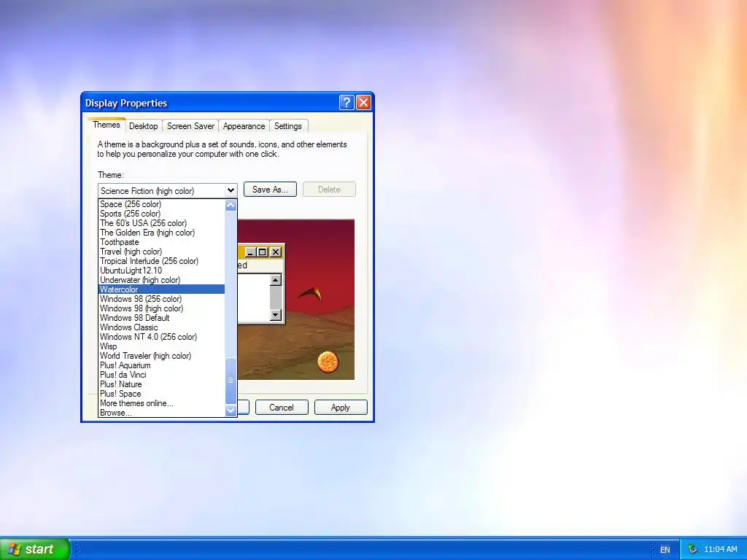
Task: Choose Windows Classic theme
Action: 161,327
